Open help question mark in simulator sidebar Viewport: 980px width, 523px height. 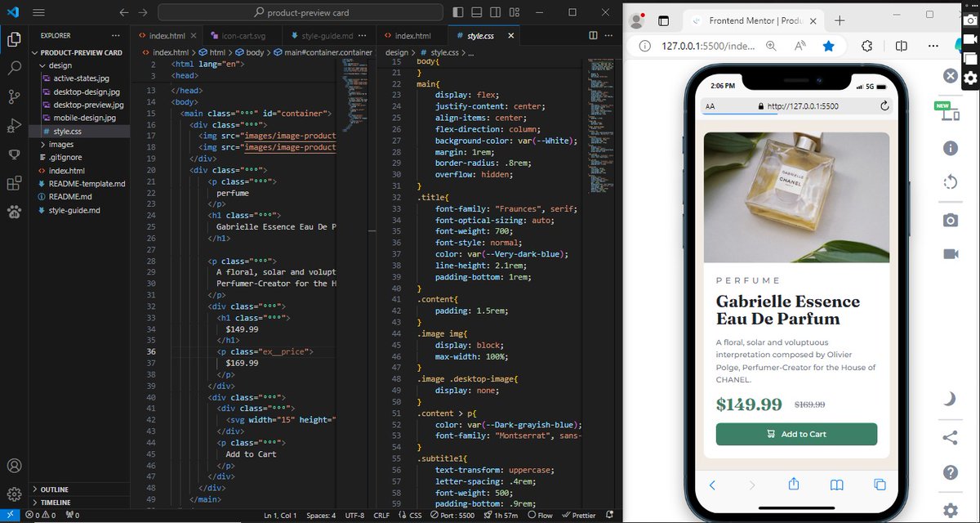pyautogui.click(x=950, y=473)
